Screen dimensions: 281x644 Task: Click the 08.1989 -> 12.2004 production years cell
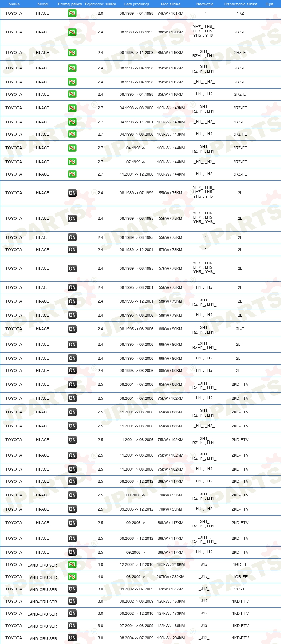[x=137, y=250]
